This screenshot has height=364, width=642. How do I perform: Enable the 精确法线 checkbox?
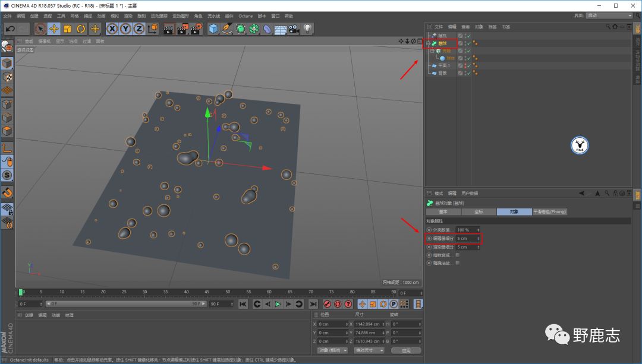457,262
